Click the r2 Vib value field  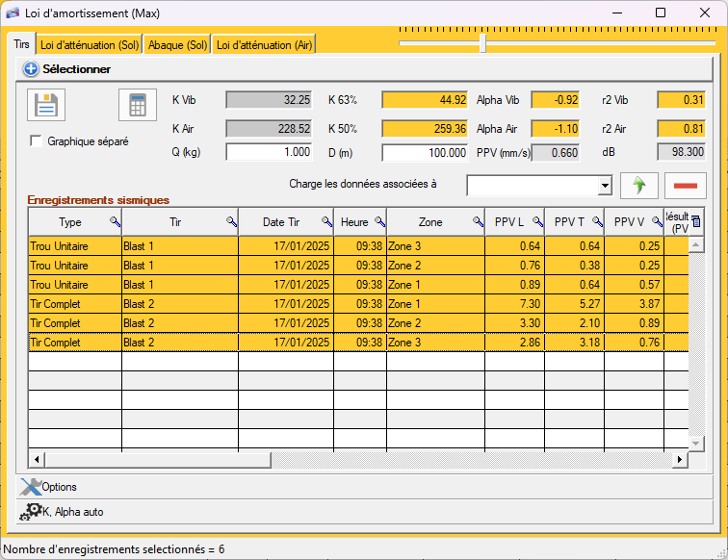coord(682,100)
